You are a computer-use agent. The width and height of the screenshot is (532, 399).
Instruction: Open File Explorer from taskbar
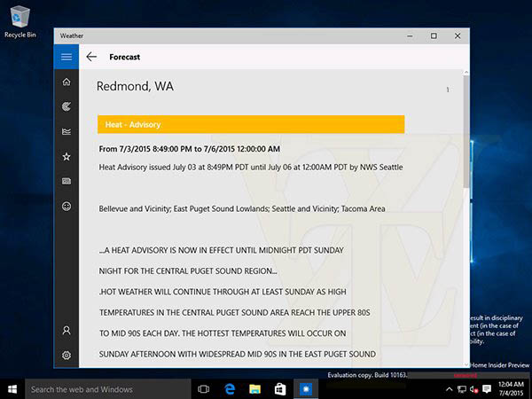point(254,389)
